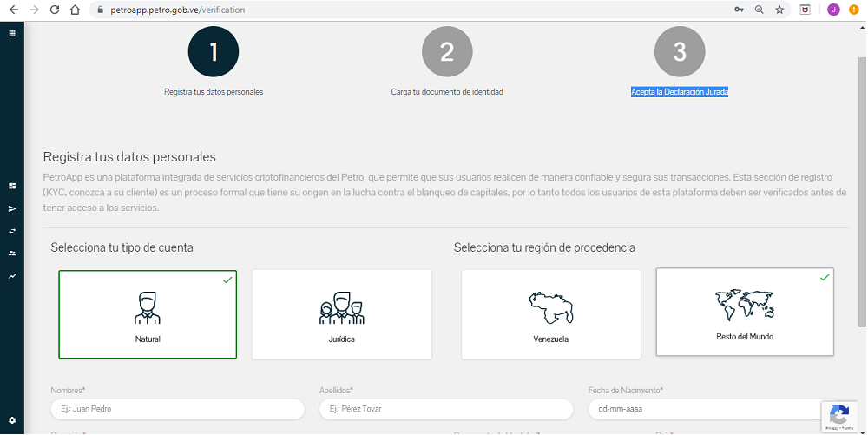Open the dashboard icon in sidebar
Image resolution: width=868 pixels, height=435 pixels.
click(x=12, y=187)
